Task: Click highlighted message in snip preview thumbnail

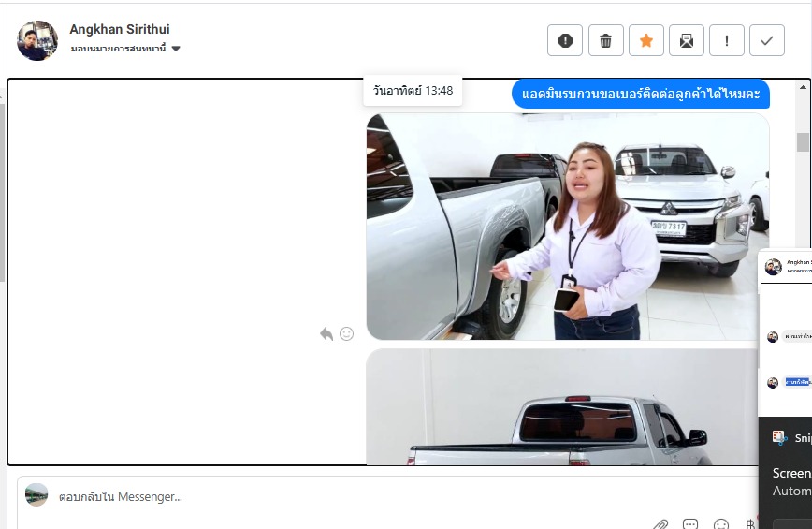Action: [797, 382]
